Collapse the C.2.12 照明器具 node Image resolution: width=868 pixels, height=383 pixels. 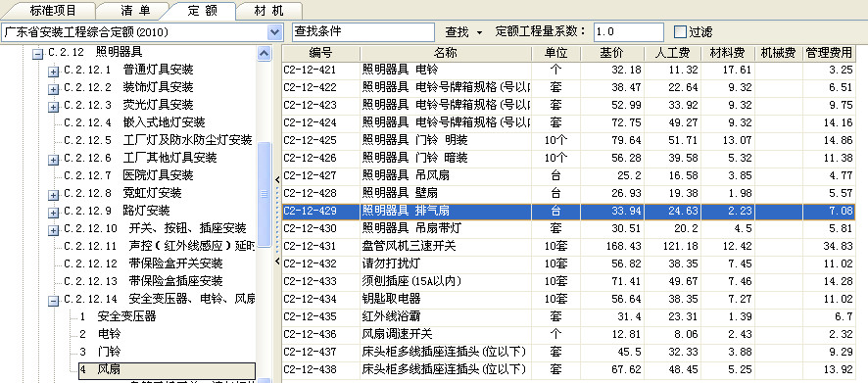pyautogui.click(x=37, y=54)
